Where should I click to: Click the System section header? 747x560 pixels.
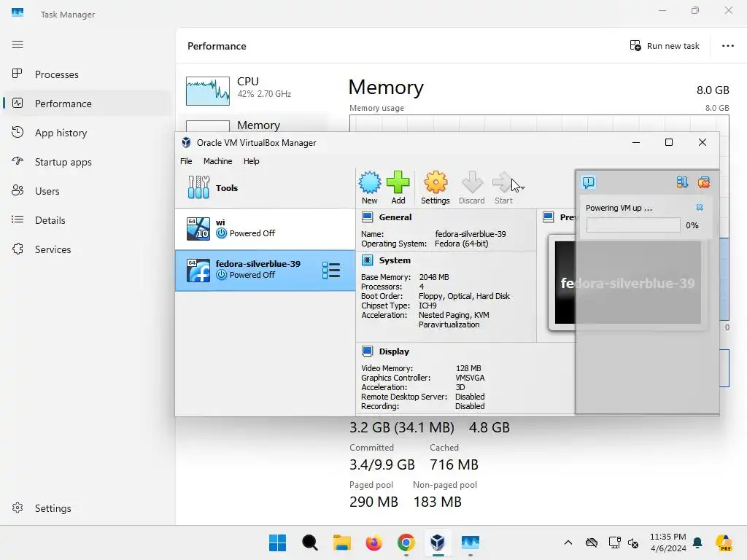click(x=395, y=260)
